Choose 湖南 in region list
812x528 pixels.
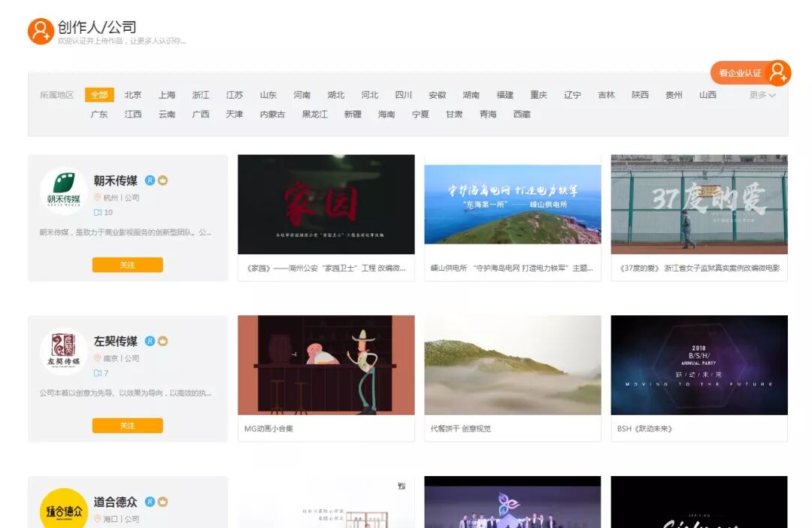pyautogui.click(x=471, y=95)
